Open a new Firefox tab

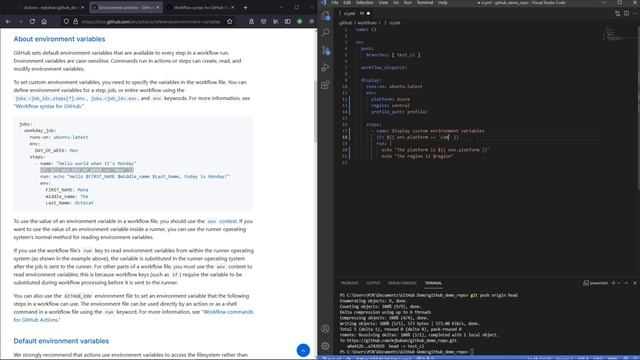[x=245, y=7]
